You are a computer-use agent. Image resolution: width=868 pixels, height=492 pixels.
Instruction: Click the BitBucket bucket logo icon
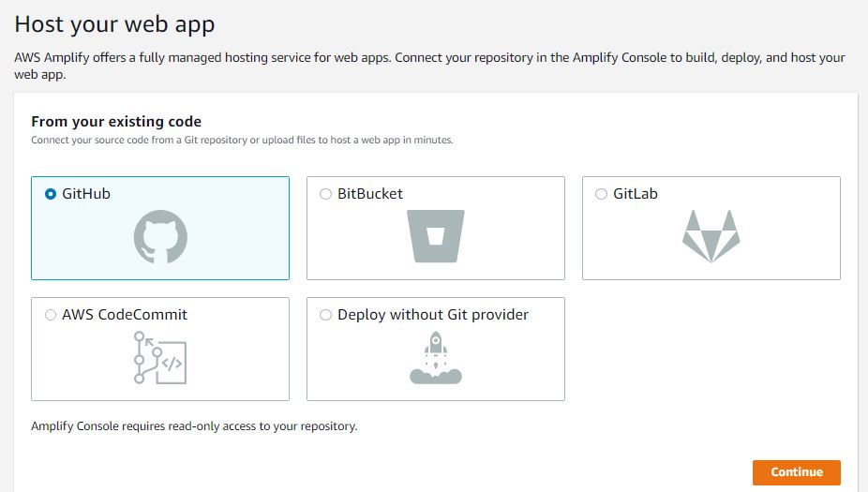[x=436, y=236]
